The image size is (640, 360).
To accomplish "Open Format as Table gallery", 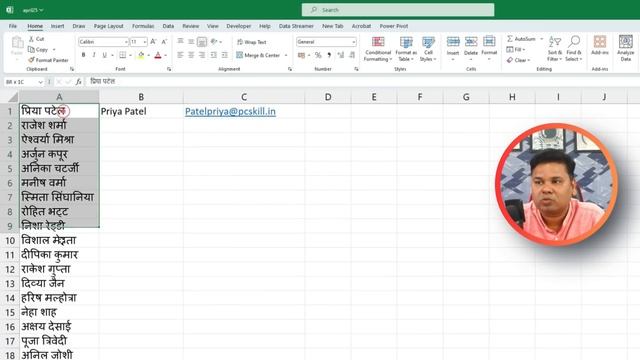I will coord(406,49).
